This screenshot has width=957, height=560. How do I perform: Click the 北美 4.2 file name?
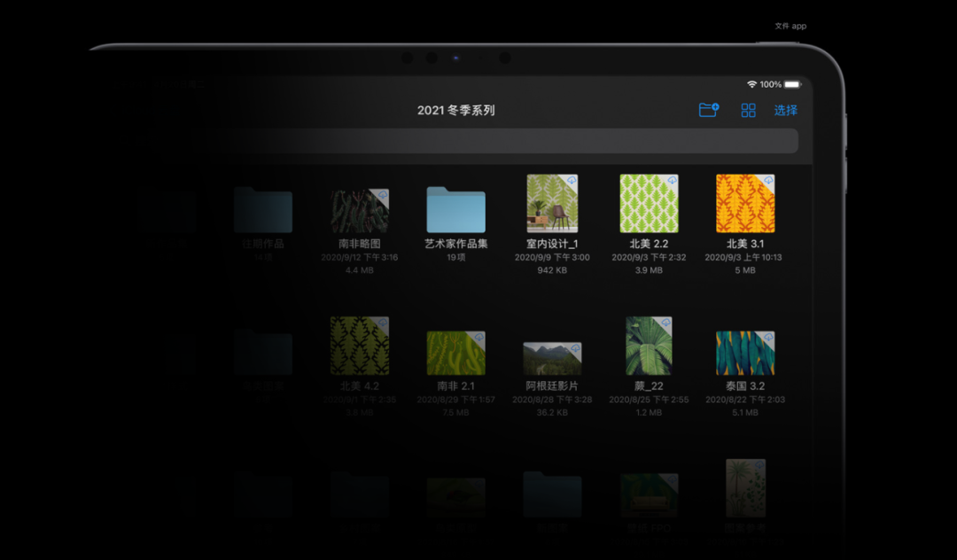point(360,385)
